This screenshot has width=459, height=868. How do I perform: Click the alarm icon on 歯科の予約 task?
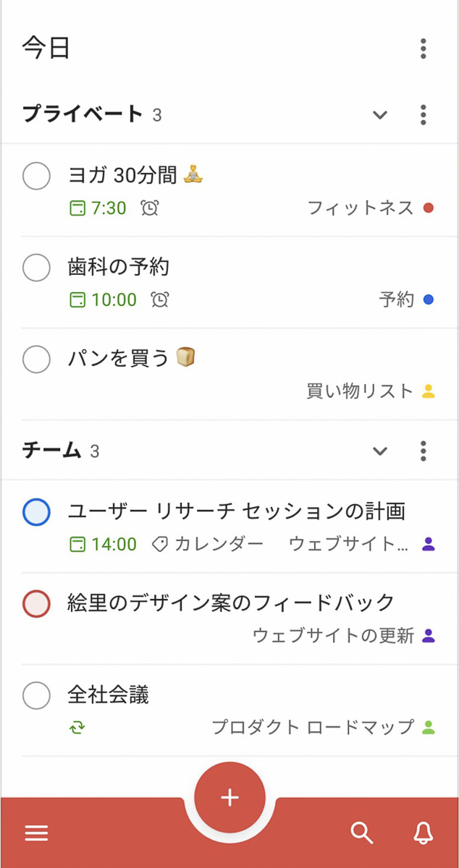(160, 299)
